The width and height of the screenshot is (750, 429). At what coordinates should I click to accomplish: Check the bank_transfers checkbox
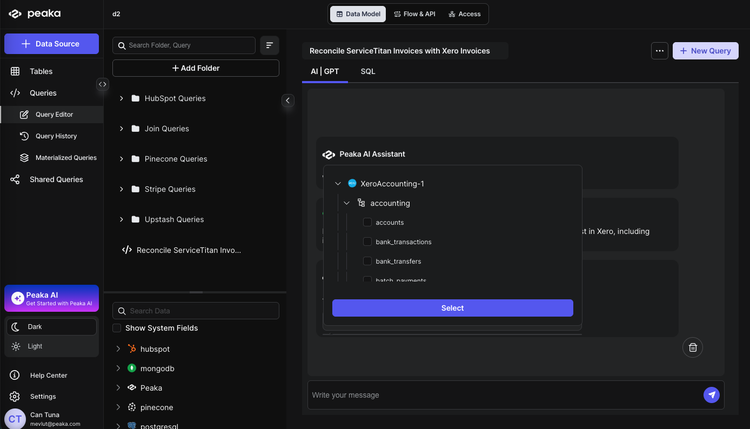tap(367, 261)
